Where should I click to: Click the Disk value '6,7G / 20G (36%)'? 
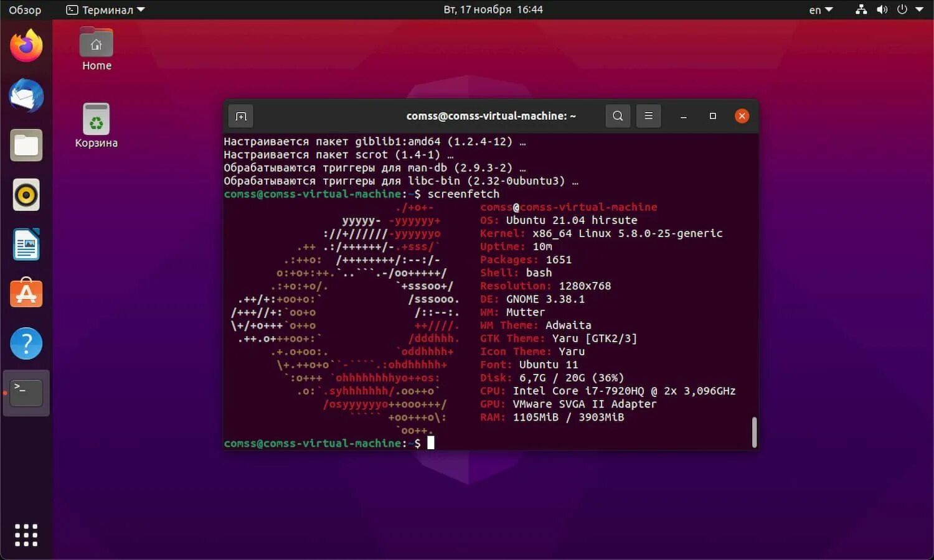(572, 378)
